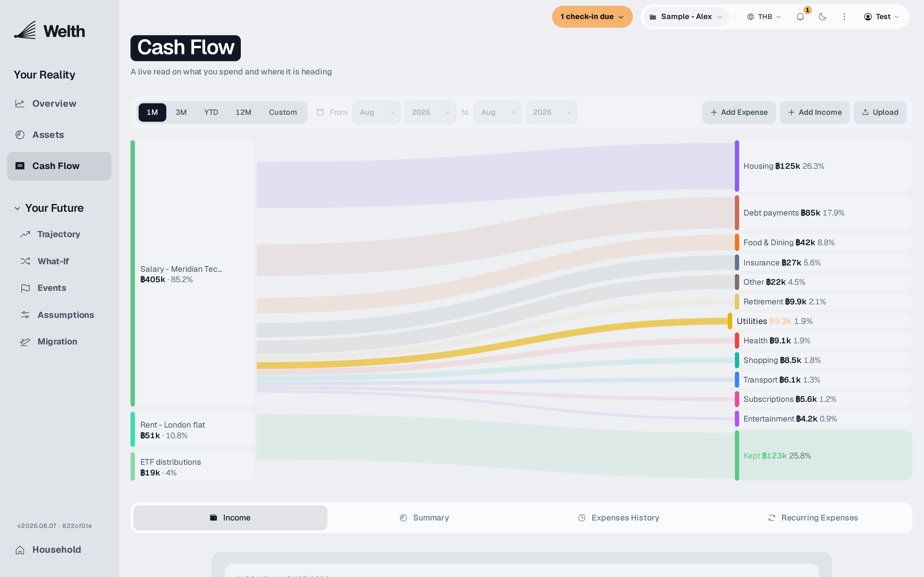Toggle dark mode moon icon
Image resolution: width=924 pixels, height=577 pixels.
click(822, 17)
